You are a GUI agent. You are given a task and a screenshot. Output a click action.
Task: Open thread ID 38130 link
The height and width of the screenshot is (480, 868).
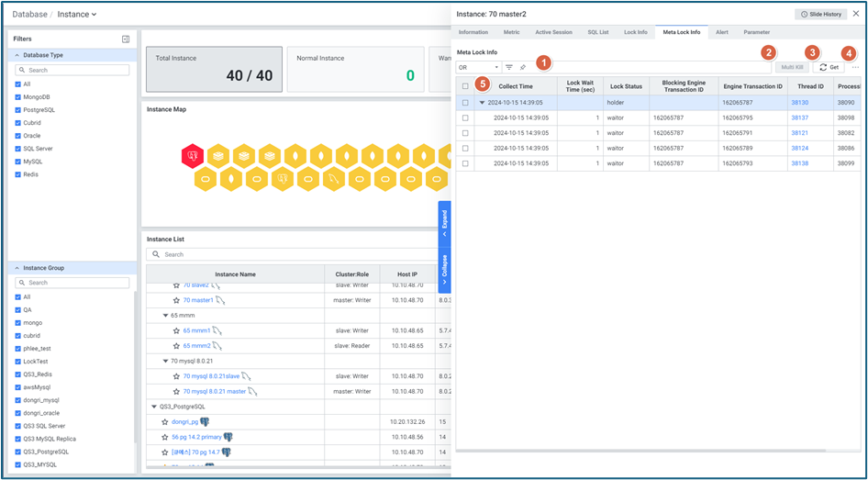(x=799, y=103)
